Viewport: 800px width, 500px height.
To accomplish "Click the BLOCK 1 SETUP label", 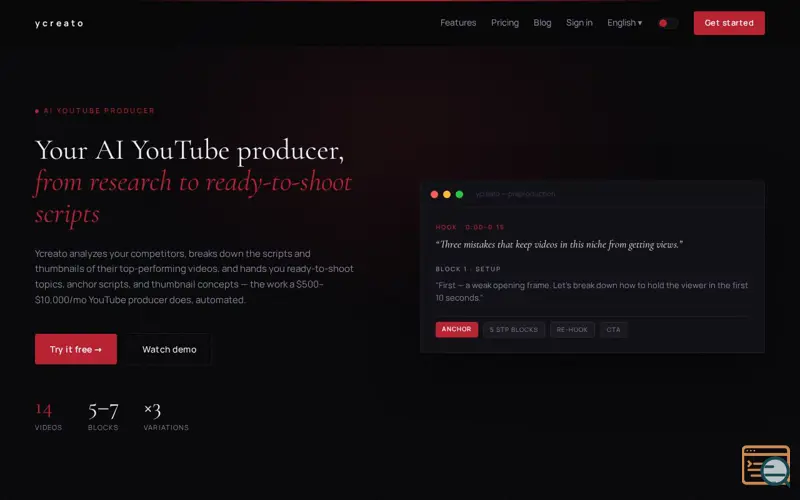I will pyautogui.click(x=468, y=269).
